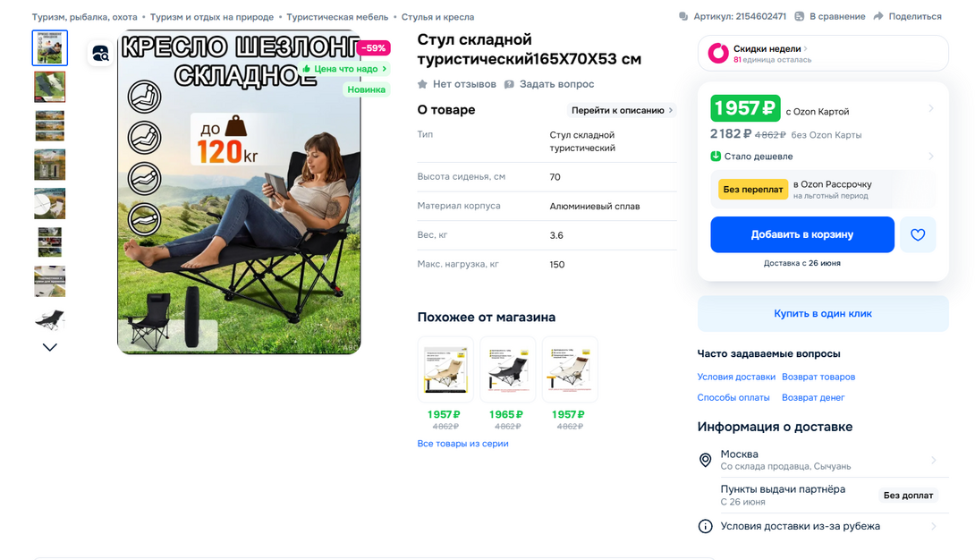Add item to favorites with heart icon
This screenshot has height=560, width=975.
(x=918, y=234)
